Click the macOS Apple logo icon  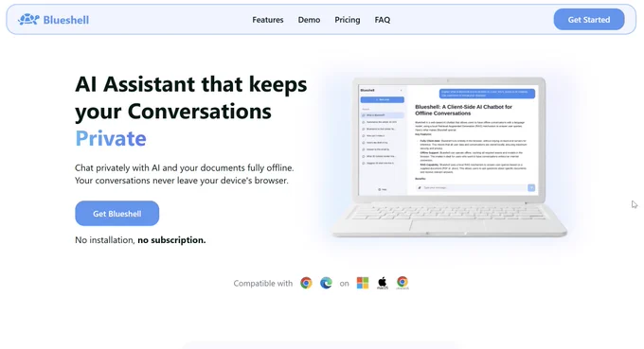click(383, 283)
